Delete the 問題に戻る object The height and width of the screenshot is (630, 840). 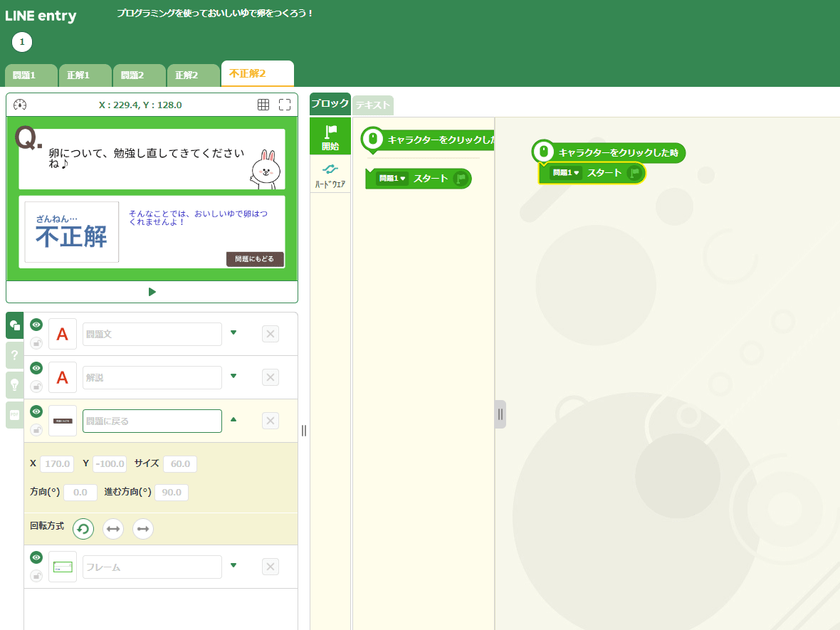tap(271, 421)
